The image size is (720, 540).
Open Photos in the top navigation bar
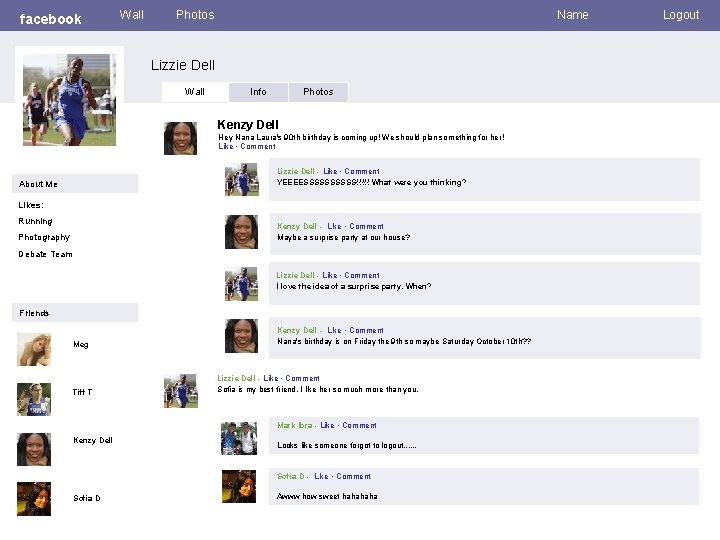195,15
